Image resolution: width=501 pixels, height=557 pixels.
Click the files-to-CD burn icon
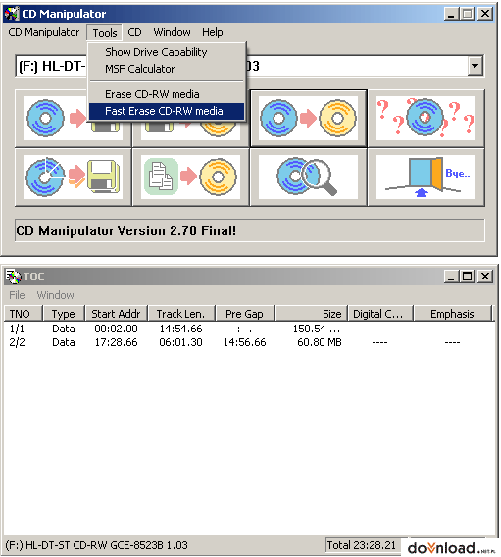point(190,177)
